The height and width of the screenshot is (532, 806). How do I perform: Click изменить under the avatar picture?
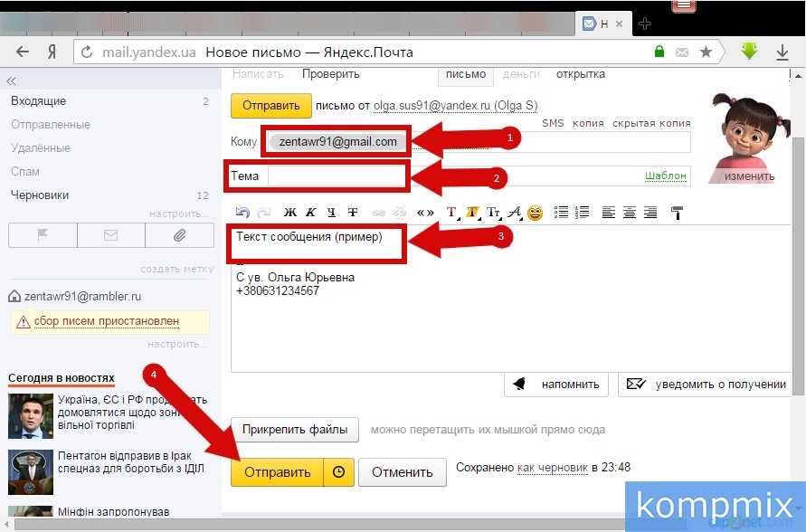[749, 176]
